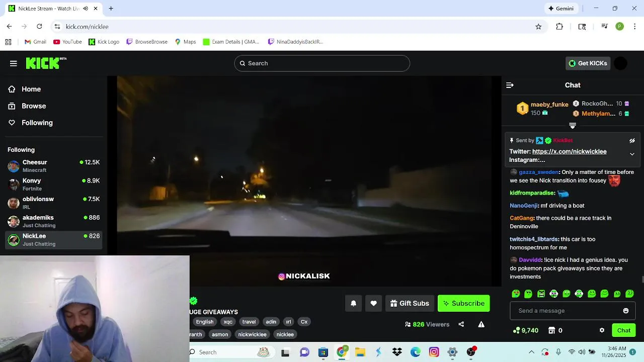Click the KICK logo
This screenshot has height=362, width=644.
click(46, 63)
